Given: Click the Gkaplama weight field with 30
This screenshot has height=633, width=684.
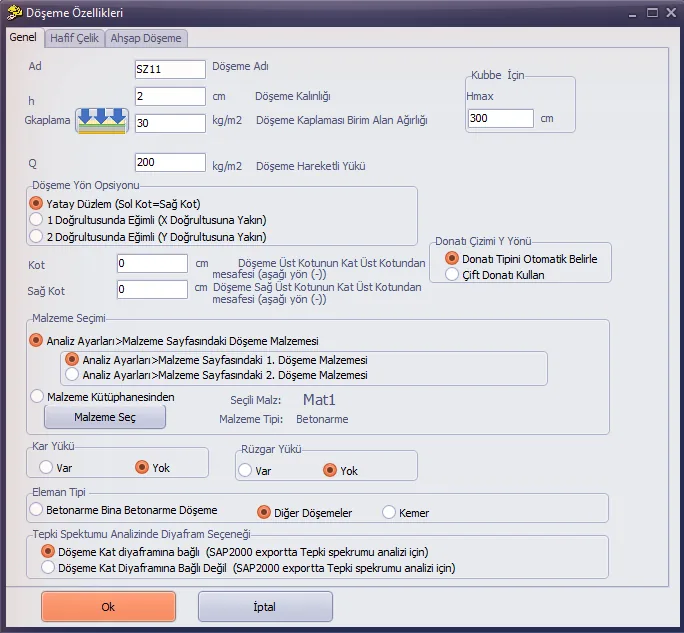Looking at the screenshot, I should point(170,123).
